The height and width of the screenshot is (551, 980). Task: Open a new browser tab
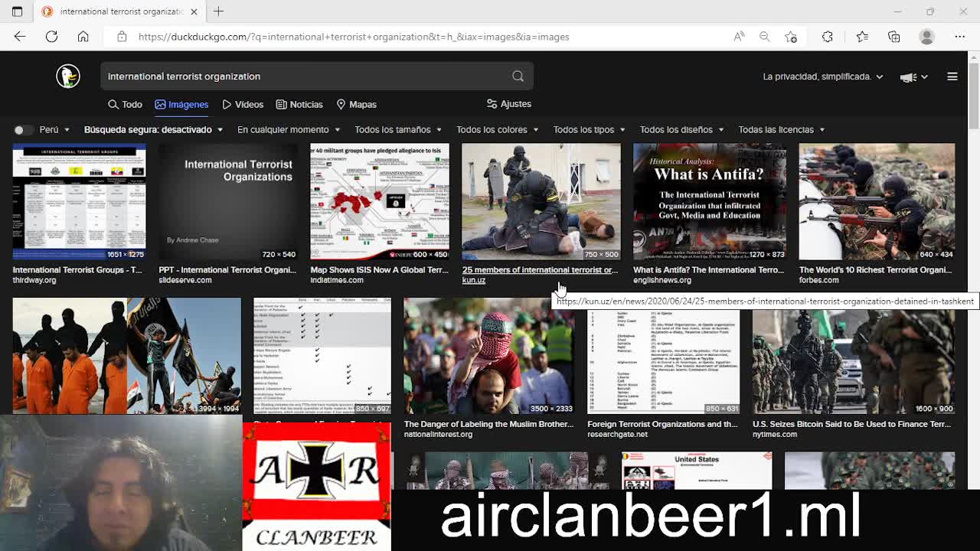coord(219,11)
